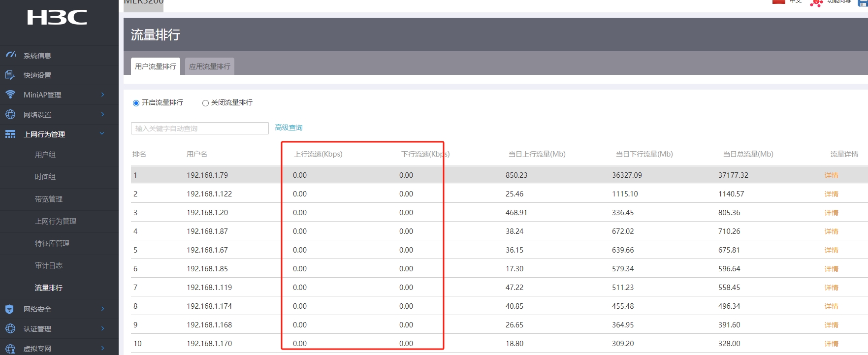This screenshot has height=355, width=868.
Task: Click 用户名 column header
Action: (197, 154)
